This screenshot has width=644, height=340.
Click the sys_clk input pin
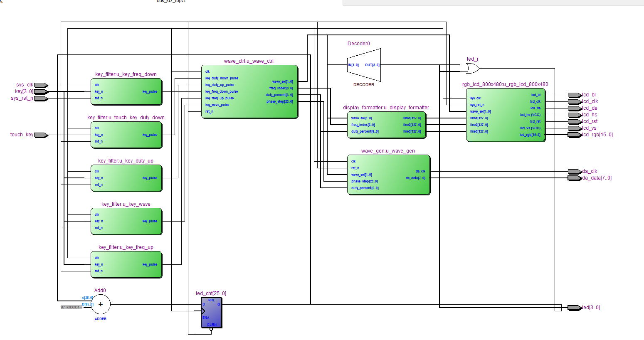[x=41, y=85]
